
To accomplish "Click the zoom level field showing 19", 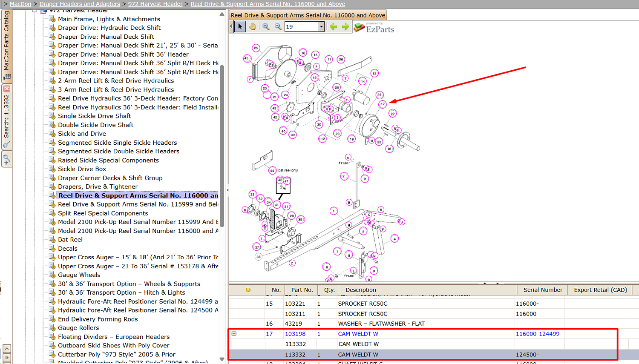I will [302, 27].
